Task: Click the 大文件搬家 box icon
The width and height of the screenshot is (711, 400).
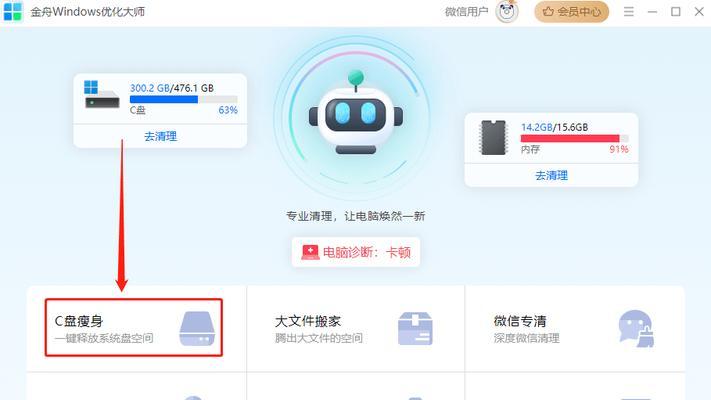Action: coord(415,328)
